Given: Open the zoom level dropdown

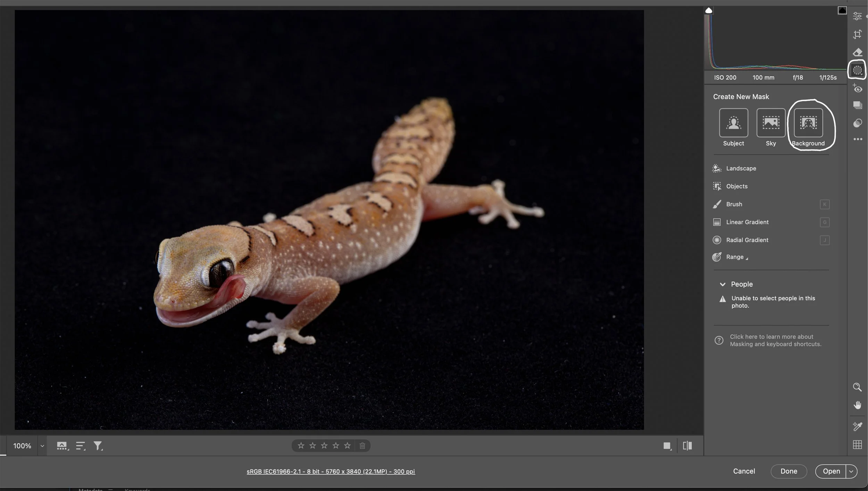Looking at the screenshot, I should [42, 445].
